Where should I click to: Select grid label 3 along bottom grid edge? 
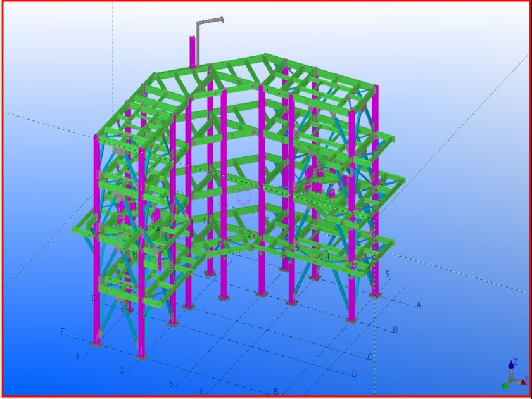click(x=170, y=384)
